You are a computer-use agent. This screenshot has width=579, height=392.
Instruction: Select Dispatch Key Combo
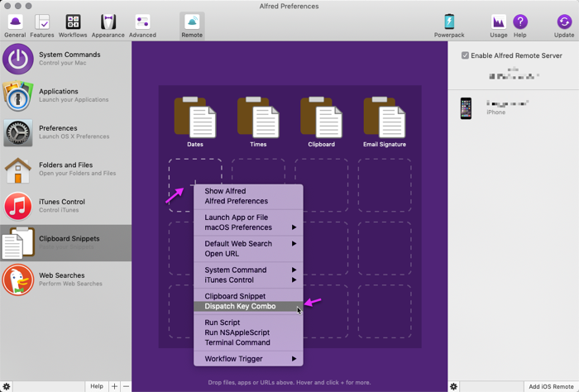(x=248, y=306)
